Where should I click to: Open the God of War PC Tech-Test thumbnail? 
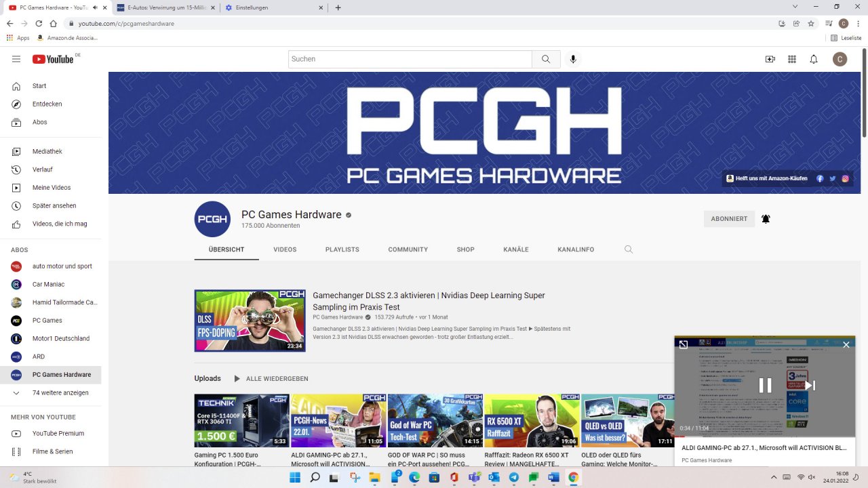coord(435,420)
